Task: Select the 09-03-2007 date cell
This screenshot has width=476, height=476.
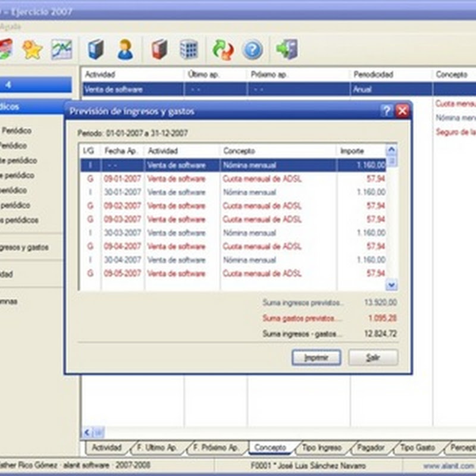Action: [123, 219]
